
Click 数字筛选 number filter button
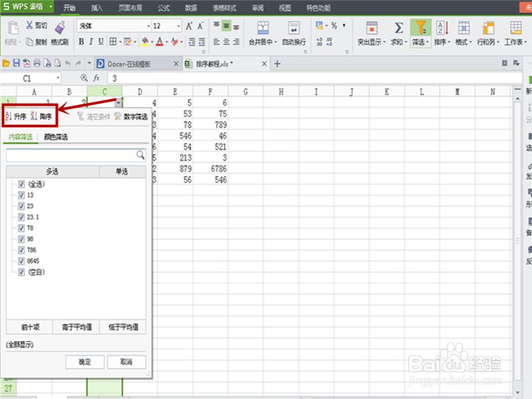pyautogui.click(x=131, y=117)
